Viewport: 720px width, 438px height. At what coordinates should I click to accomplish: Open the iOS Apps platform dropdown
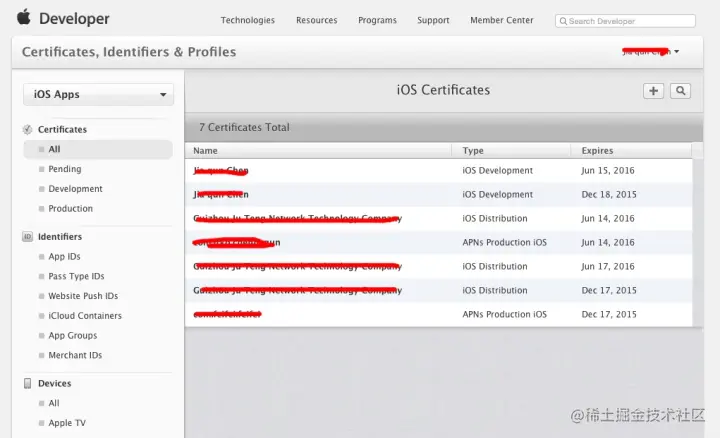98,95
